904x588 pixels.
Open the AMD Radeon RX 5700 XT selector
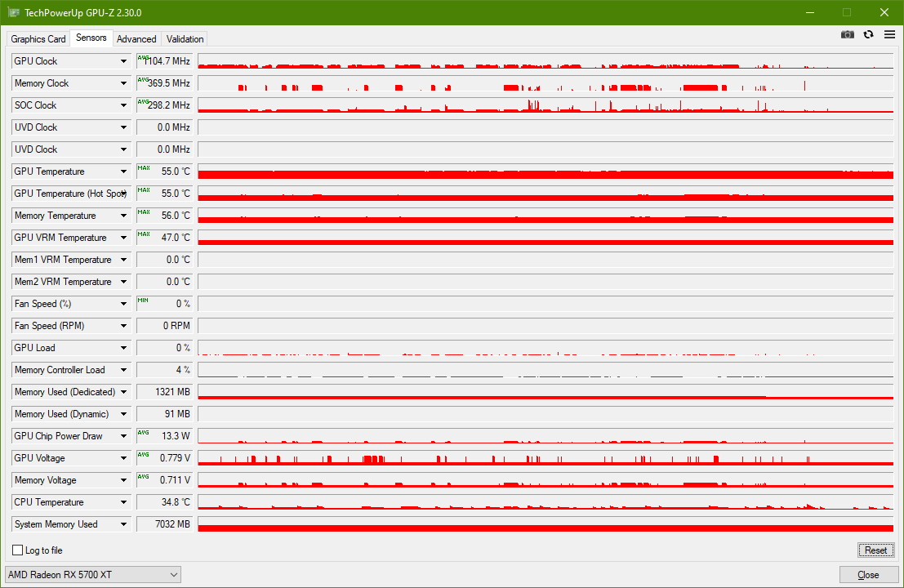coord(93,575)
